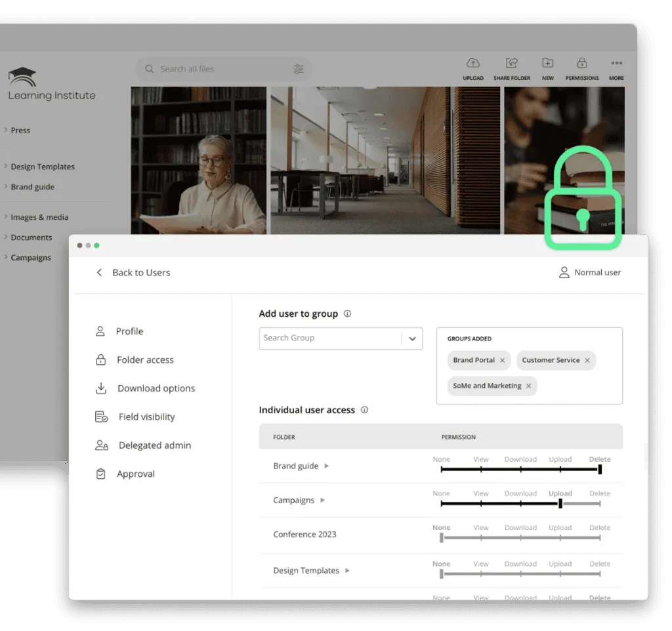
Task: Click the Individual user access info icon
Action: click(365, 410)
